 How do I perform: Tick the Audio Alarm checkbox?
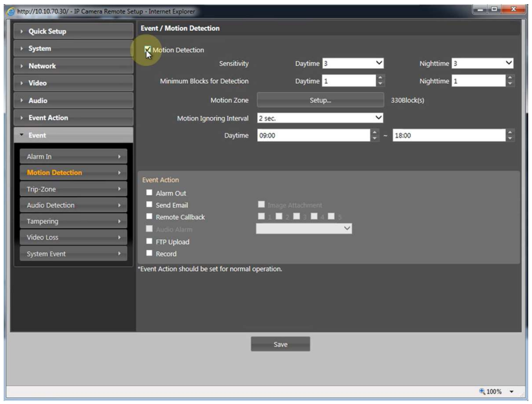coord(149,229)
